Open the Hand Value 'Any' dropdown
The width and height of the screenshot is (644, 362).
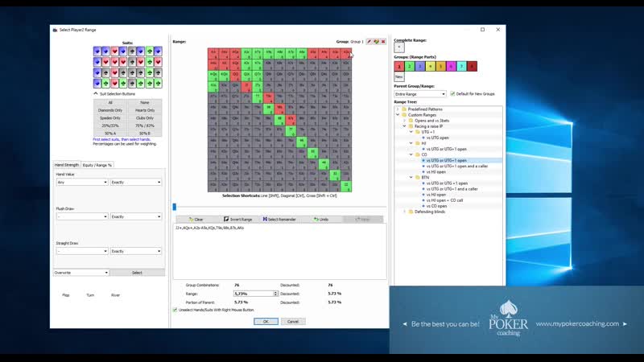[82, 183]
